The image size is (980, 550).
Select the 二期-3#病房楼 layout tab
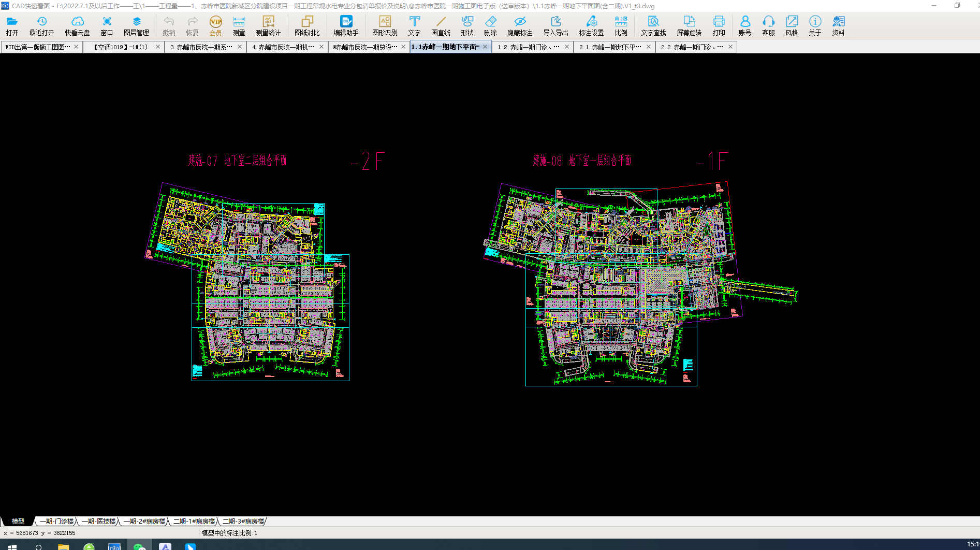tap(243, 522)
